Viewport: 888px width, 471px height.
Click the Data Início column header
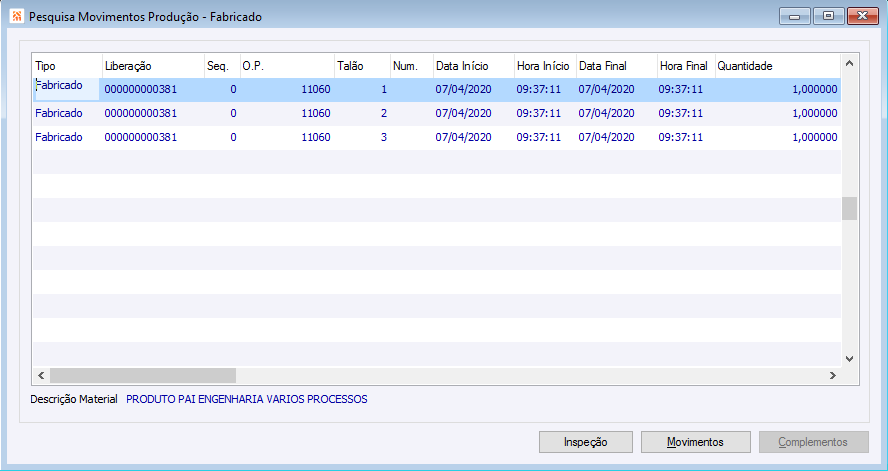coord(473,66)
